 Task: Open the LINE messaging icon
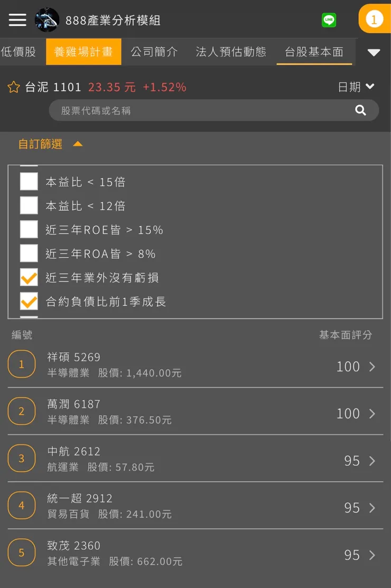click(329, 19)
